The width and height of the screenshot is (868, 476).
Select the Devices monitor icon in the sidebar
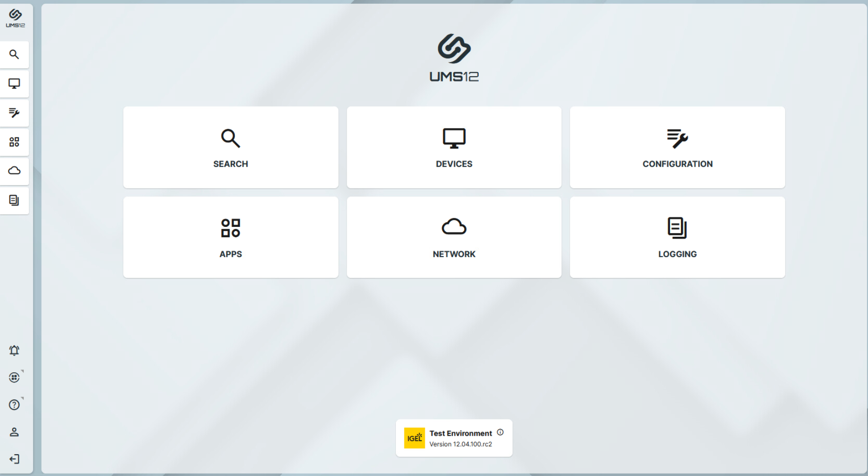point(14,83)
